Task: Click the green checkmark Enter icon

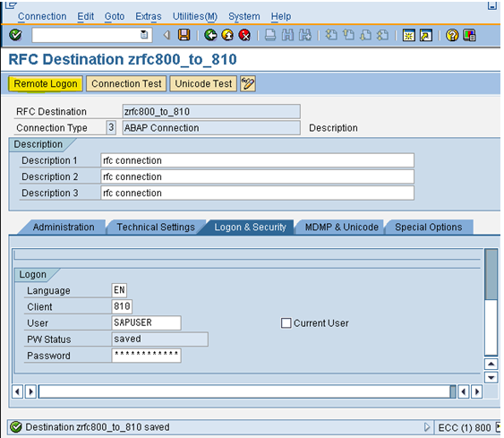Action: tap(15, 35)
